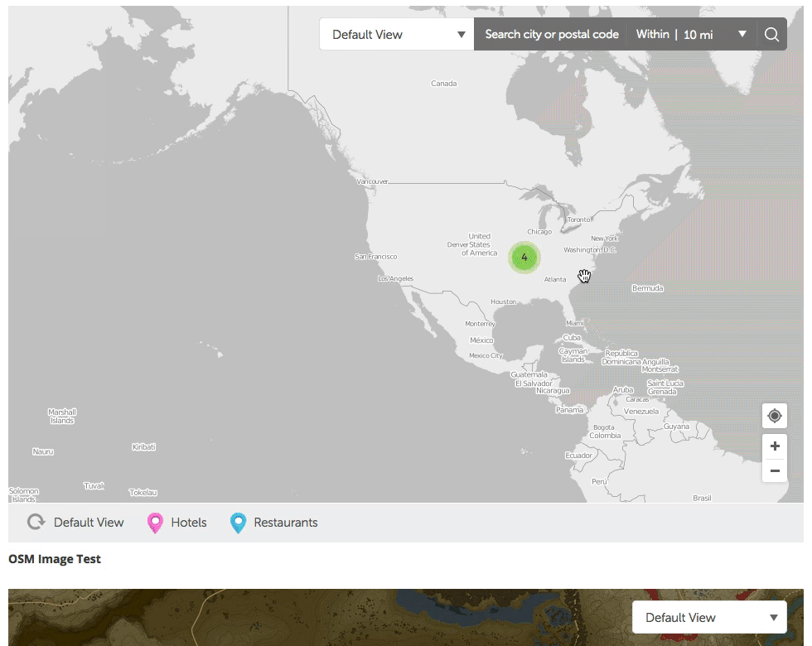Zoom in with the plus button
The height and width of the screenshot is (646, 812).
[x=775, y=446]
